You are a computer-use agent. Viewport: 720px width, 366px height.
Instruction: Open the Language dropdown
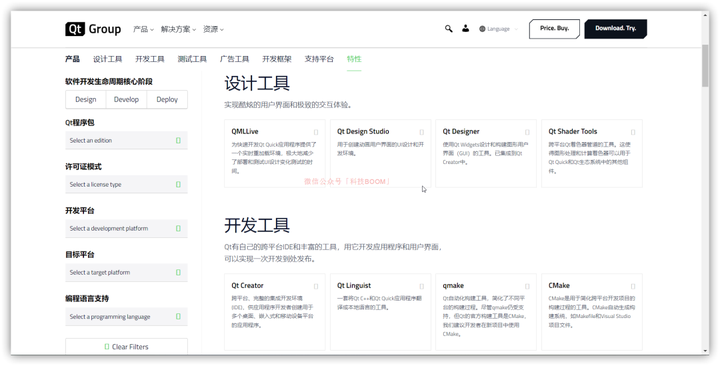tap(498, 29)
